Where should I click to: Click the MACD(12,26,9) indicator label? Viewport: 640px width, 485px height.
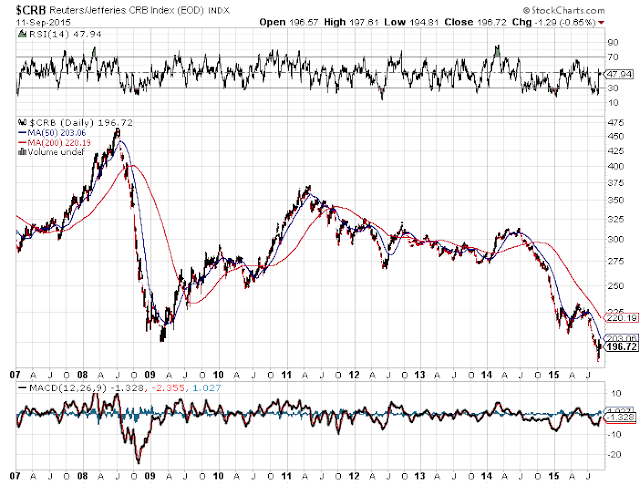click(68, 387)
